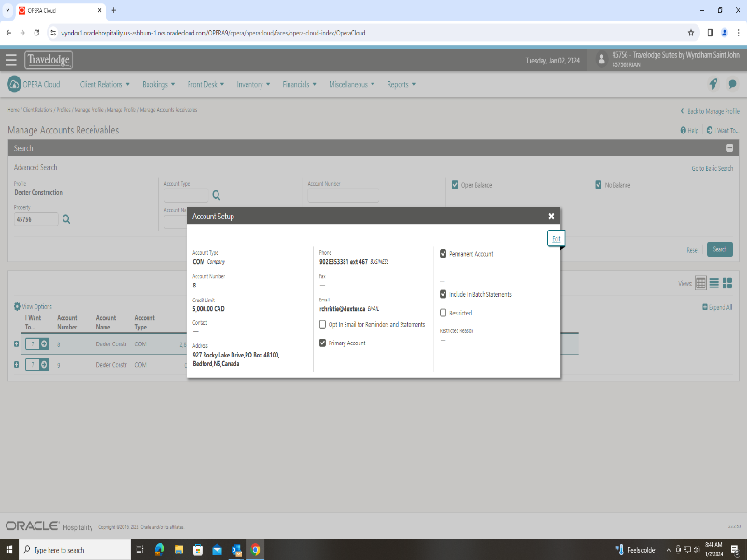Open the View Options gear
The height and width of the screenshot is (560, 747).
pyautogui.click(x=17, y=306)
